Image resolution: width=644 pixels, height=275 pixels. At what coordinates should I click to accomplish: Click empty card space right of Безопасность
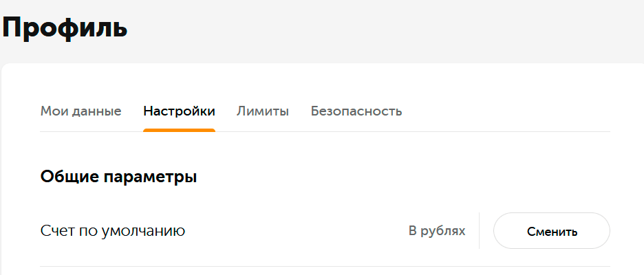click(x=509, y=111)
